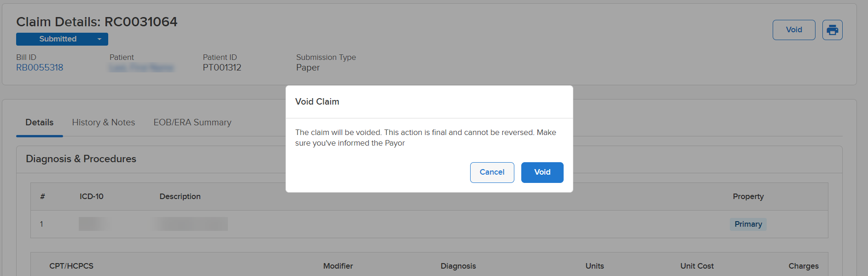Click the Description cell of row 1

191,224
